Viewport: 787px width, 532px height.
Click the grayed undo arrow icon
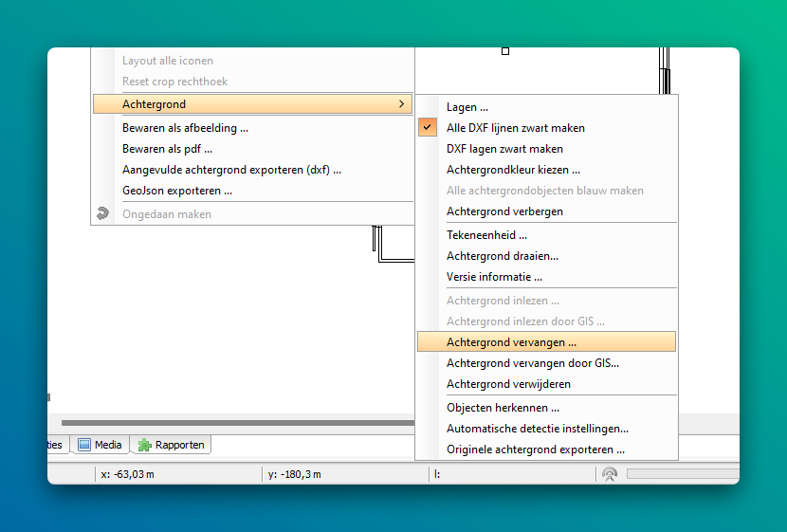(x=103, y=214)
